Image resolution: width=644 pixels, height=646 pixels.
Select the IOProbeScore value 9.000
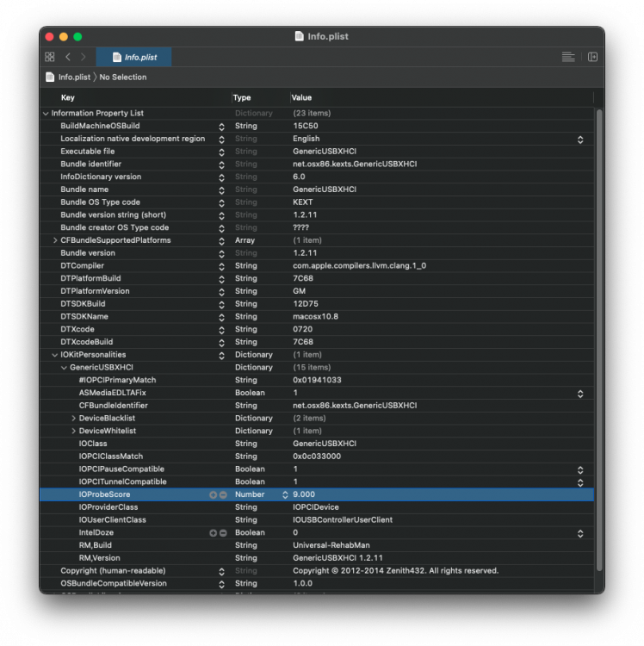(x=303, y=494)
